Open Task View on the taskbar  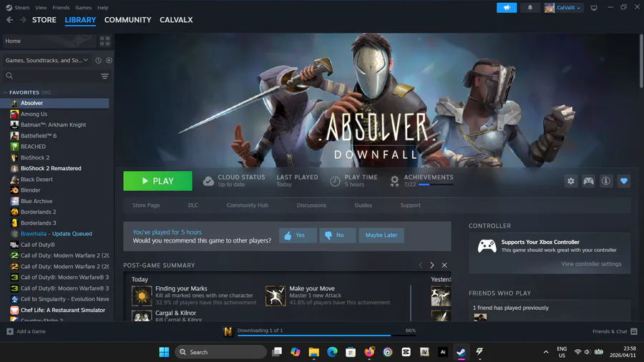pos(277,352)
